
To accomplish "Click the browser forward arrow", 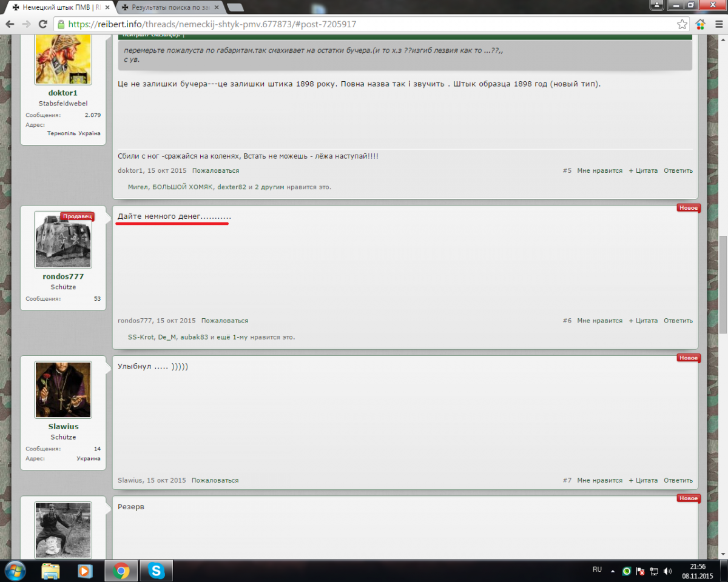I will click(x=26, y=24).
